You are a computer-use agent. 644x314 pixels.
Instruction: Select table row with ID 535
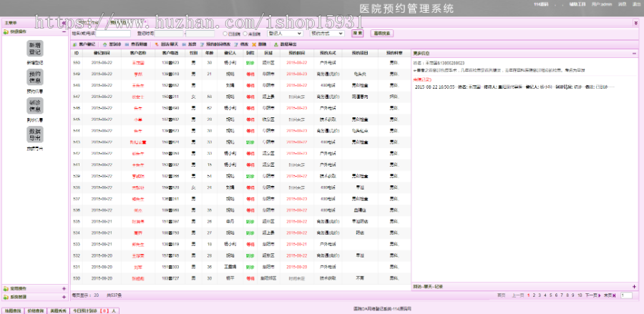[240, 222]
